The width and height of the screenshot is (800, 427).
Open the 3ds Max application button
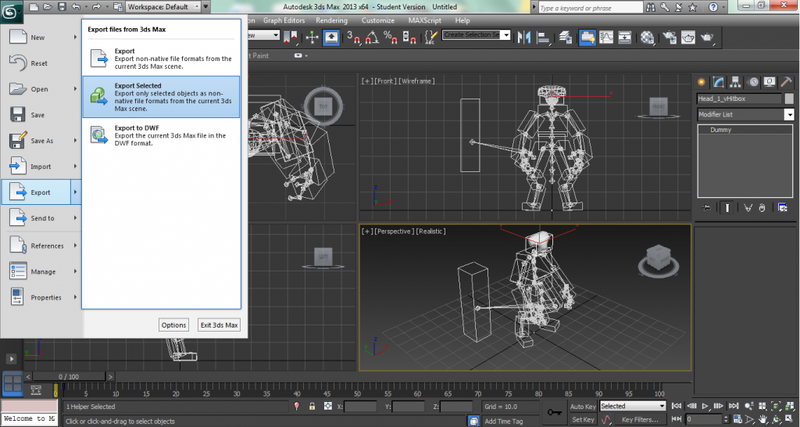click(x=11, y=11)
